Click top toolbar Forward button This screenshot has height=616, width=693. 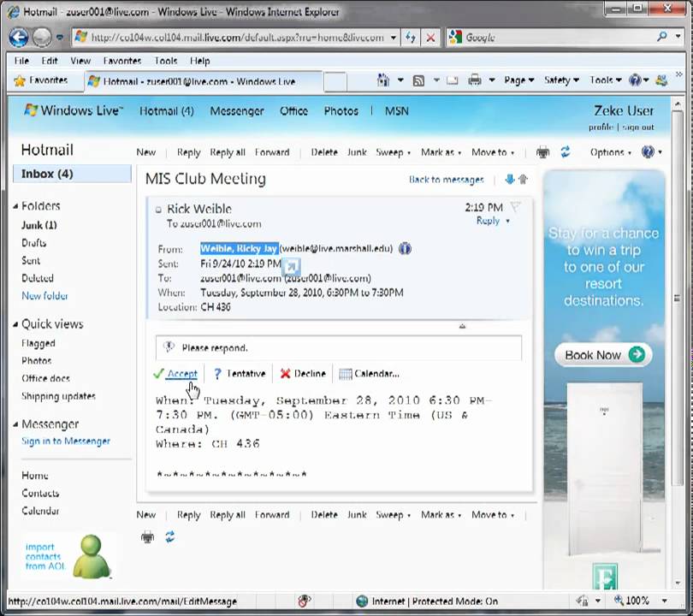click(x=272, y=152)
